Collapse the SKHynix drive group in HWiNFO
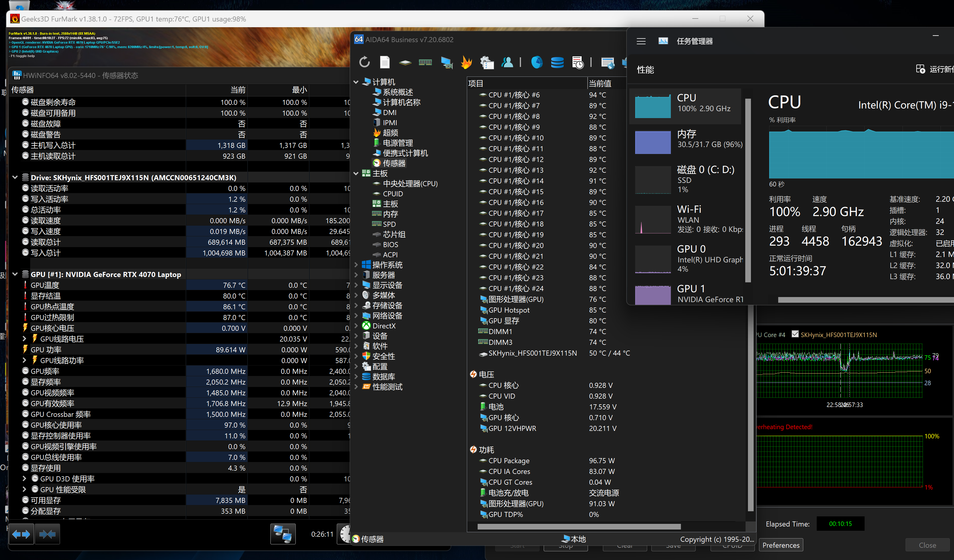Screen dimensions: 954x560 coord(15,178)
